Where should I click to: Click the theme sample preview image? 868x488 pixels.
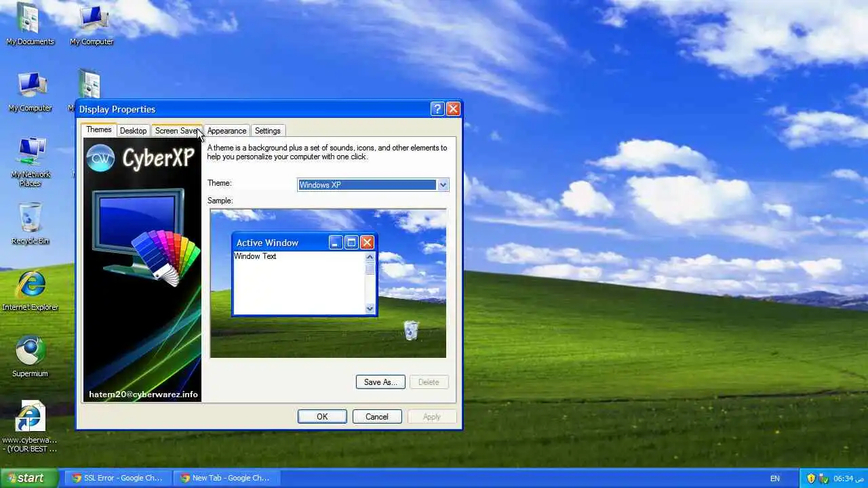tap(328, 283)
